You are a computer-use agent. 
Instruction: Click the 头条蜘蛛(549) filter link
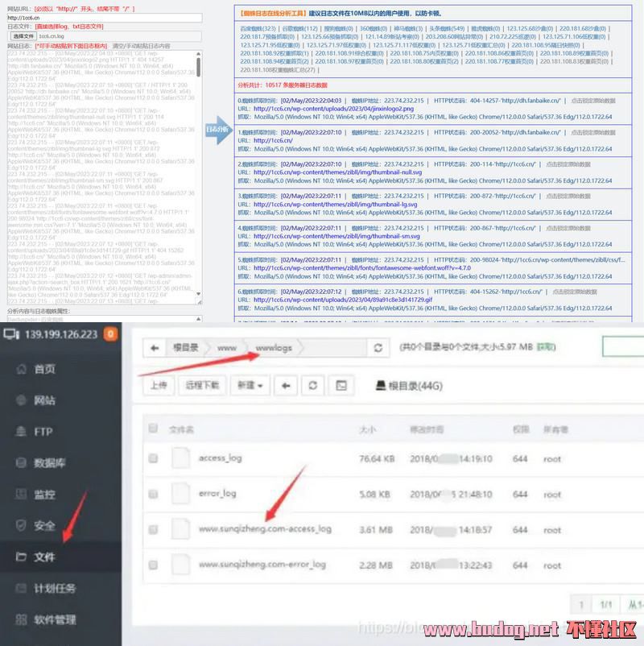[x=447, y=28]
